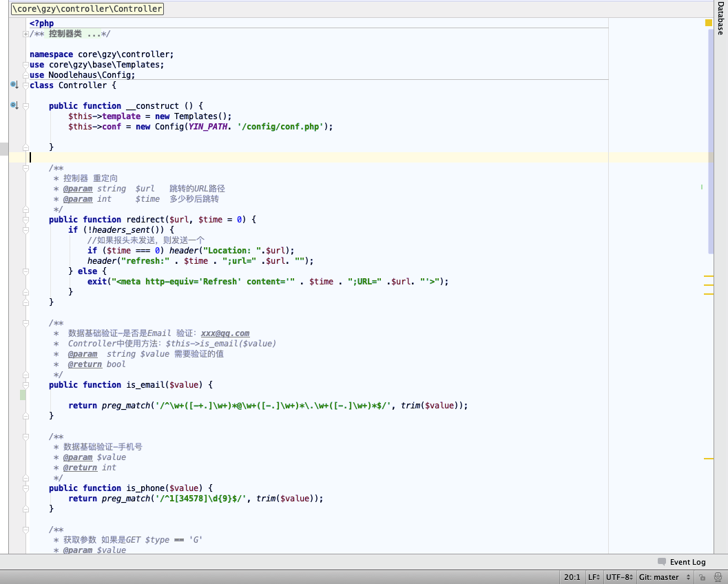Click the phone regex '/^1[34578]\d{9}$/'
This screenshot has height=584, width=728.
(201, 498)
